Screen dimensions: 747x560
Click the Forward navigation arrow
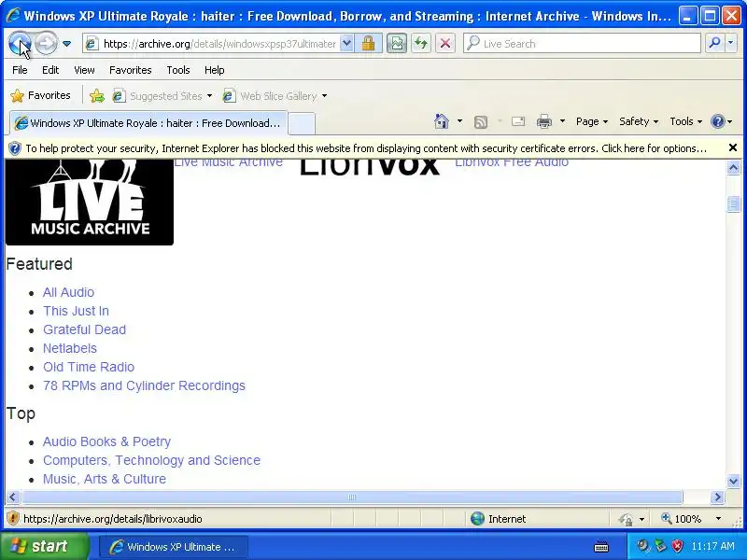click(46, 43)
